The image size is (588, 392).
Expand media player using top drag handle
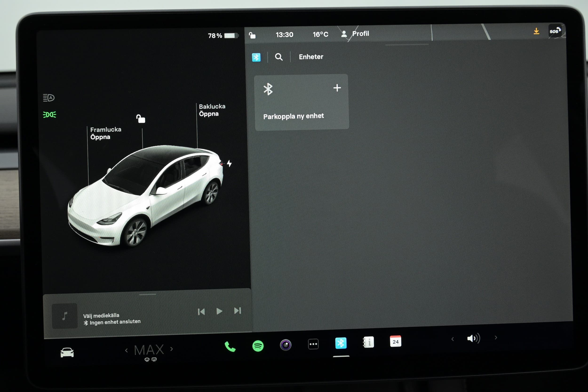click(x=147, y=294)
